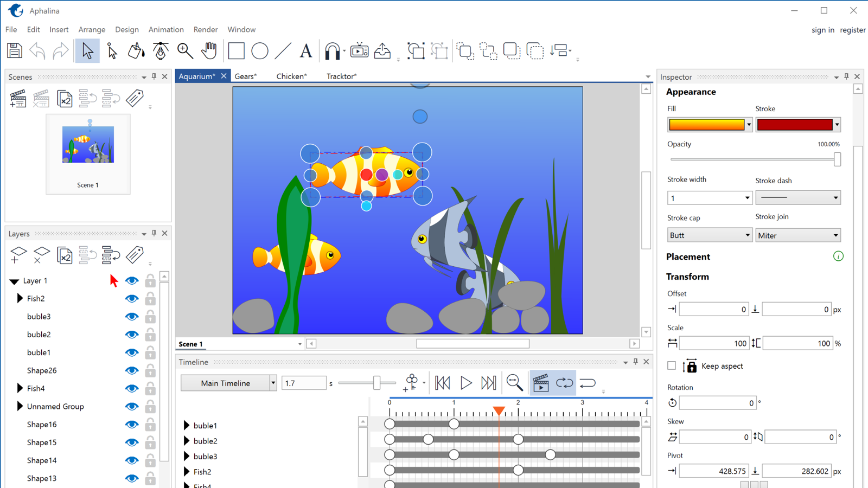Switch to the Chicken tab
Screen dimensions: 868x488
click(291, 76)
